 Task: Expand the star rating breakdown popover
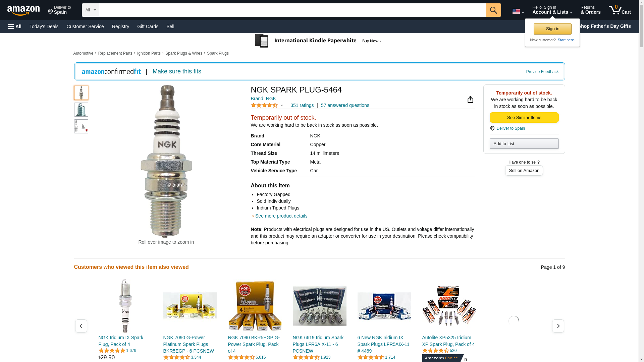(x=282, y=105)
